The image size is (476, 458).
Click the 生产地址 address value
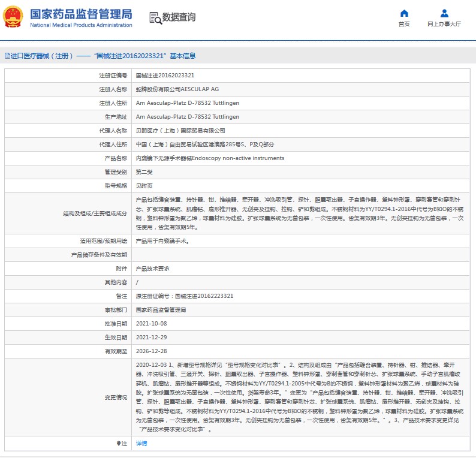(188, 116)
